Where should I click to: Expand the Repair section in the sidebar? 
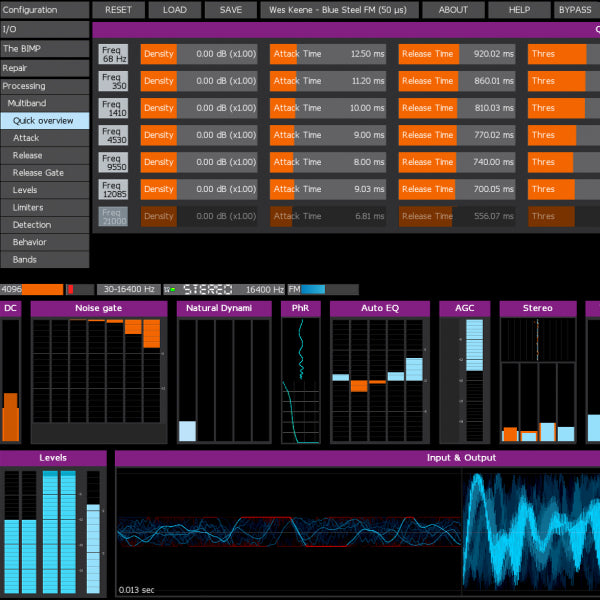pyautogui.click(x=44, y=68)
